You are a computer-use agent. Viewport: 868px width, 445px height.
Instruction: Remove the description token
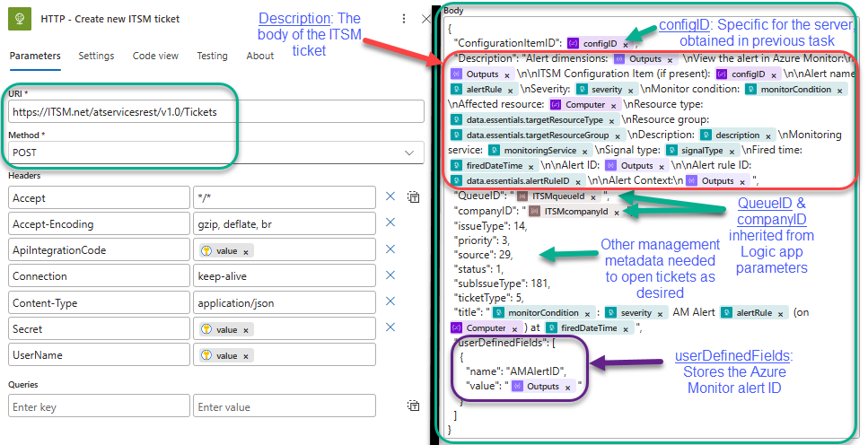(x=767, y=136)
